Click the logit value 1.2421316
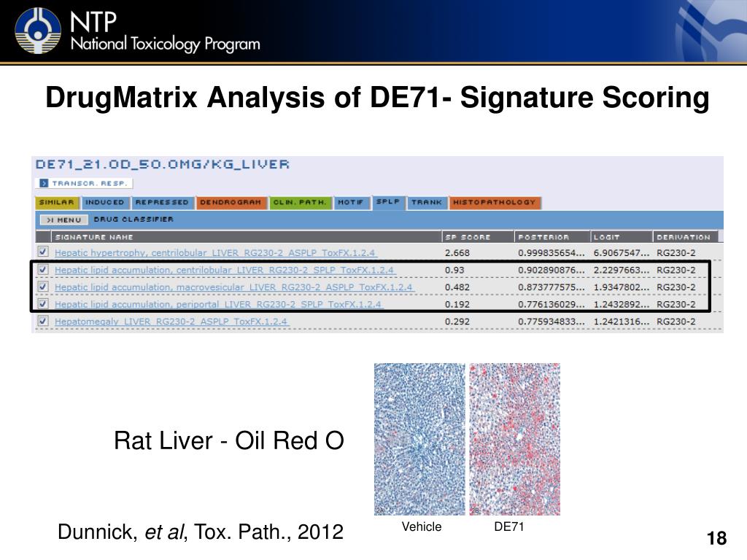The width and height of the screenshot is (747, 560). (622, 322)
